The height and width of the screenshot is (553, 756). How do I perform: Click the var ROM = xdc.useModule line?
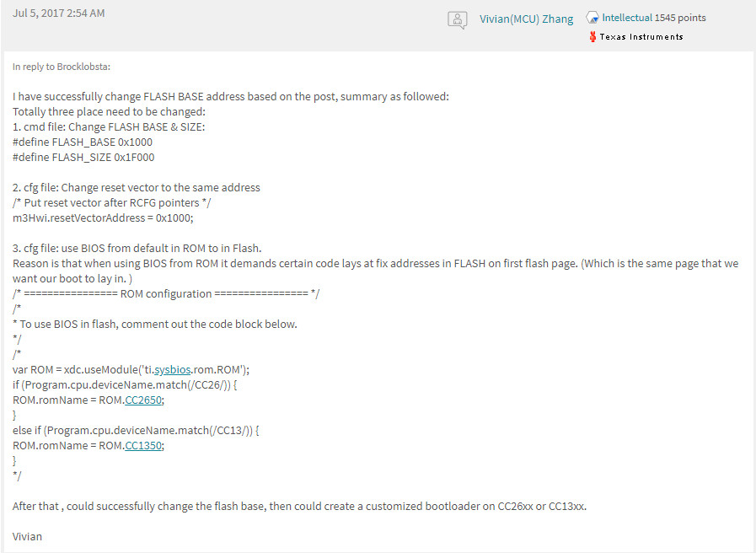pyautogui.click(x=131, y=370)
